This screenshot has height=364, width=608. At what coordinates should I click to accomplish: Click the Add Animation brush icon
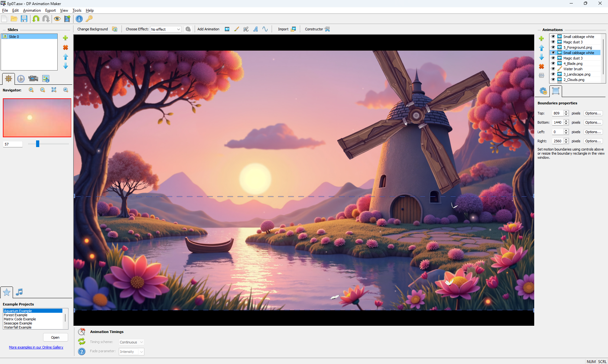coord(237,29)
